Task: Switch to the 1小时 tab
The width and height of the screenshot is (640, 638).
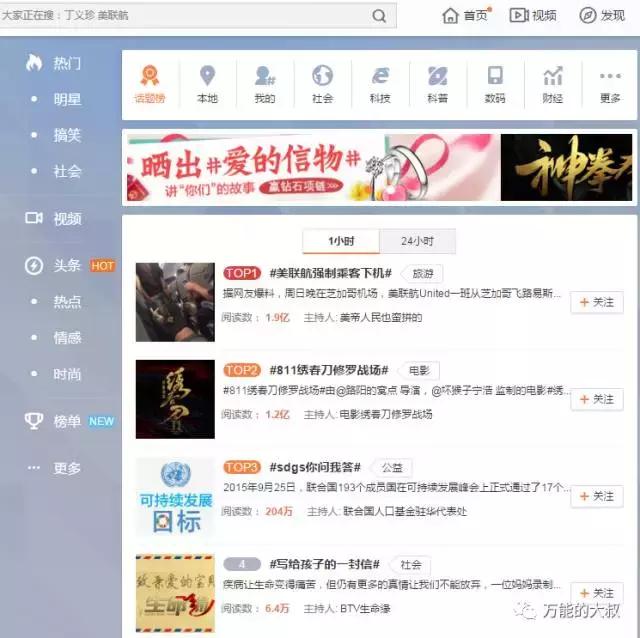Action: pyautogui.click(x=341, y=241)
